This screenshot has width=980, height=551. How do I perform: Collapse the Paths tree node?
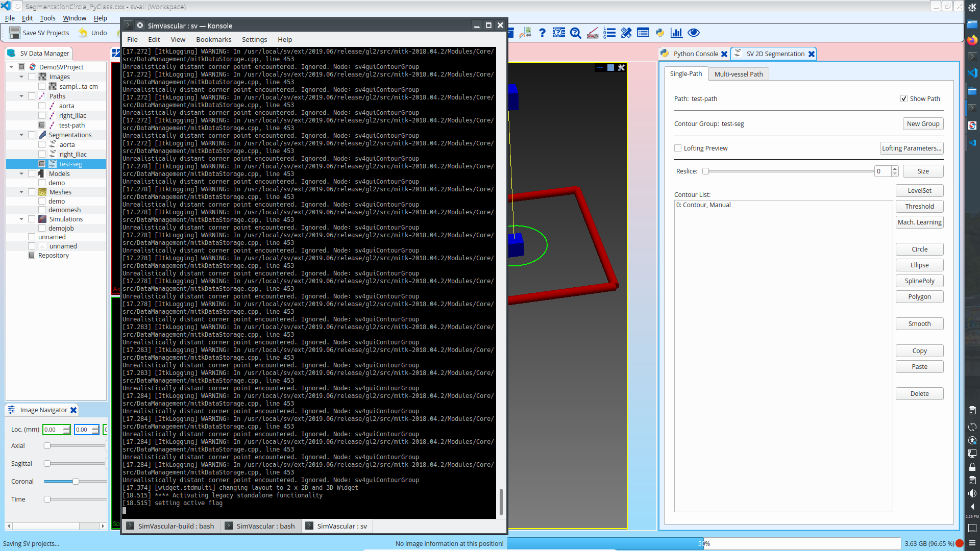[21, 96]
